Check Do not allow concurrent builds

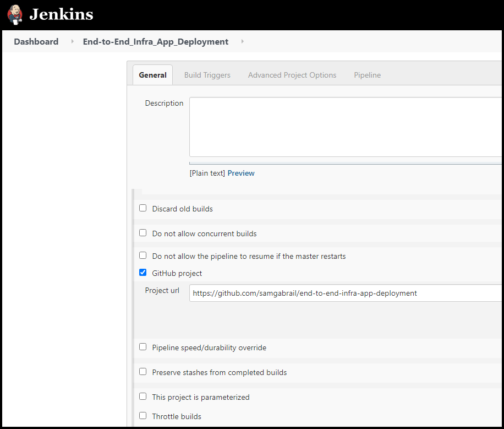coord(143,232)
